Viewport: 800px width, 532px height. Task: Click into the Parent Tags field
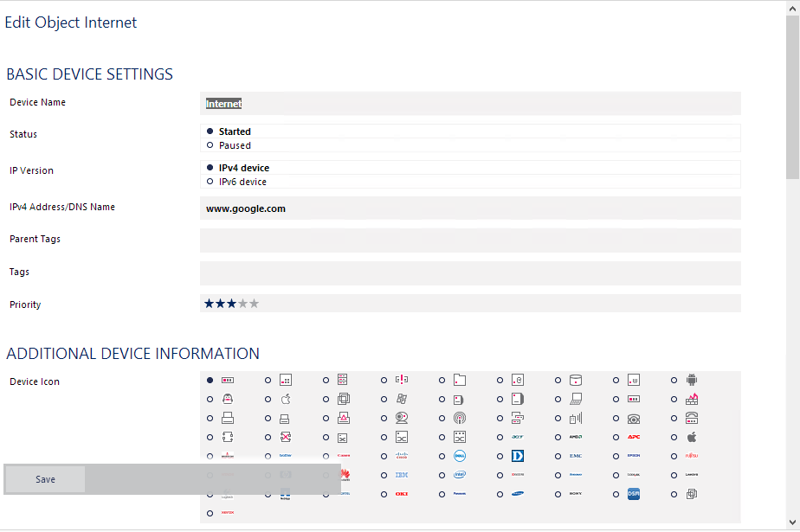point(470,240)
